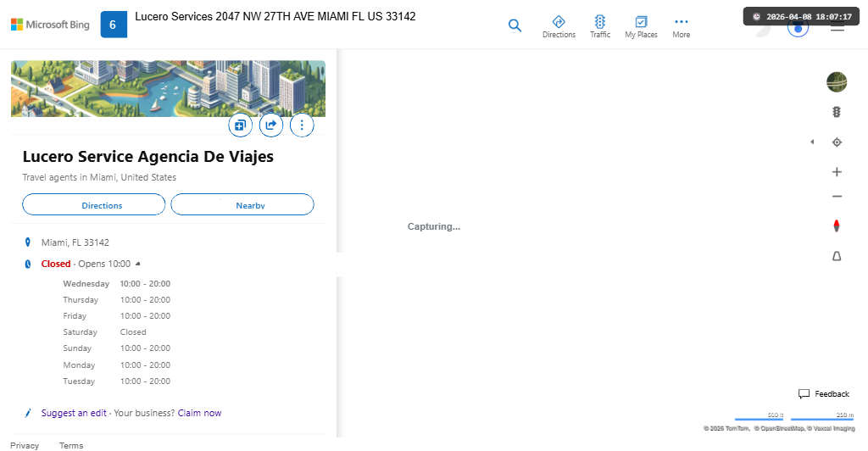Click the Directions button on business card
This screenshot has height=451, width=868.
[93, 205]
